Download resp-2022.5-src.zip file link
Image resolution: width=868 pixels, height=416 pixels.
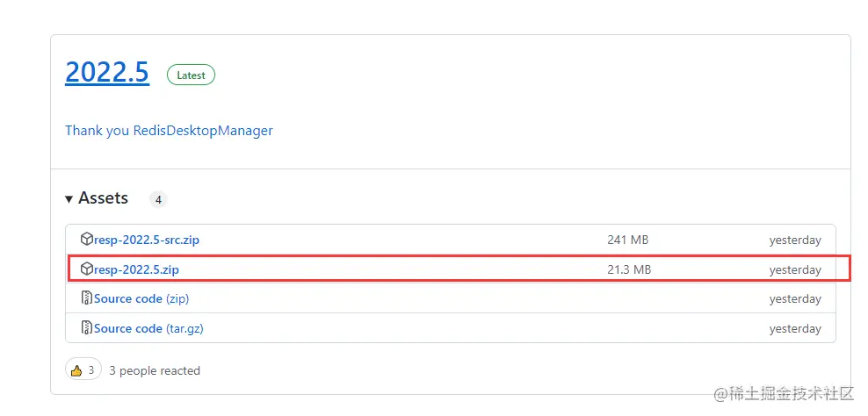click(147, 240)
